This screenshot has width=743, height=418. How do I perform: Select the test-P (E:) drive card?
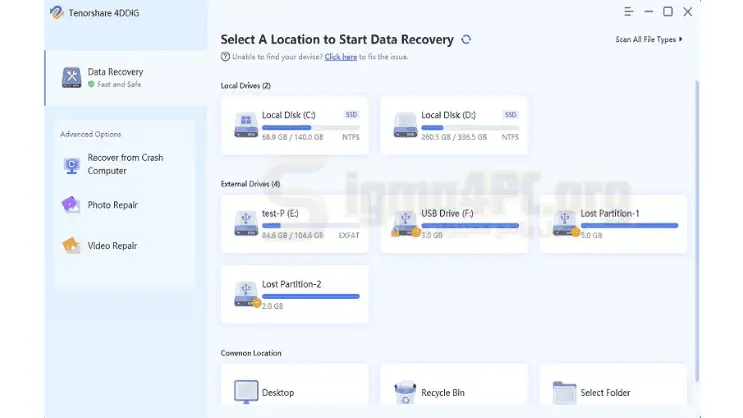point(295,224)
